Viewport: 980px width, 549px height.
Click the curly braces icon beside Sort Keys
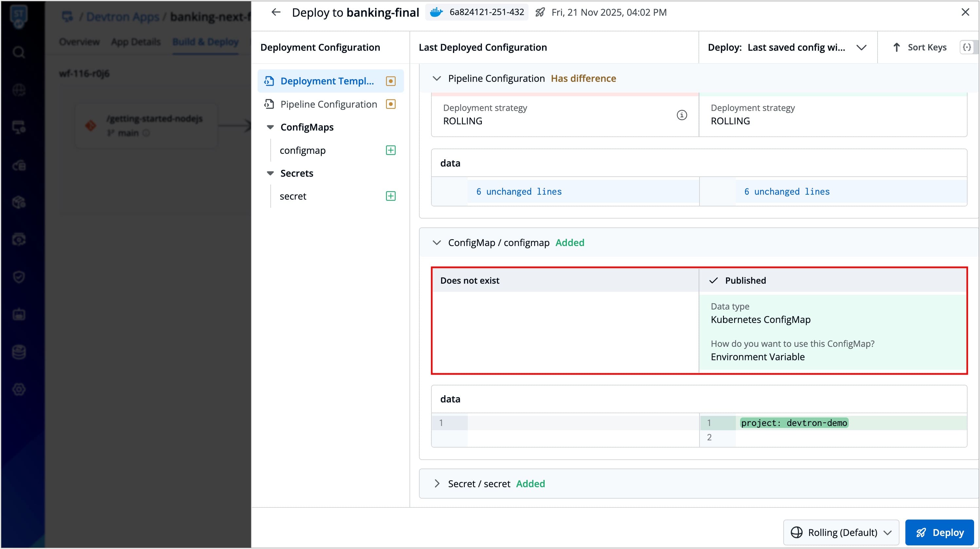click(x=967, y=47)
